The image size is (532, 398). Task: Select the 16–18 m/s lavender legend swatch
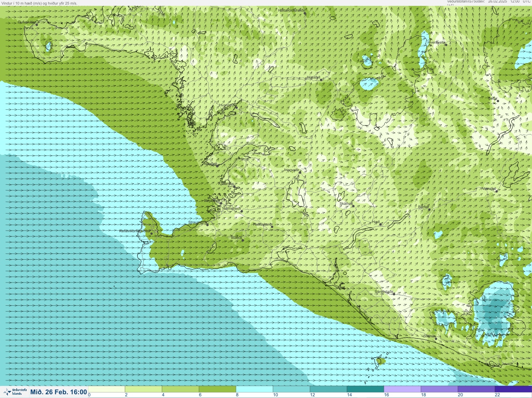point(402,389)
